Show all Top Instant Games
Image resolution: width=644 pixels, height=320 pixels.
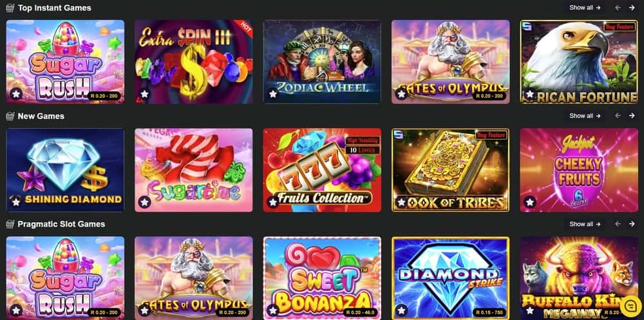[x=585, y=7]
